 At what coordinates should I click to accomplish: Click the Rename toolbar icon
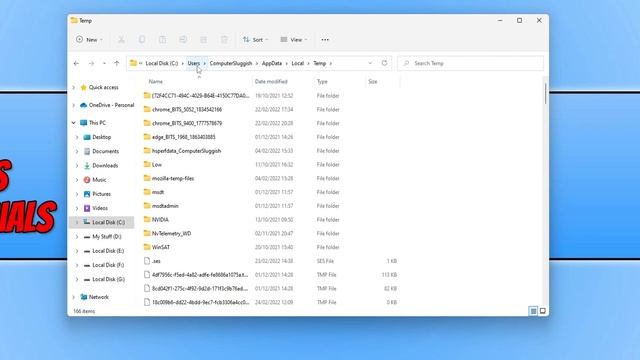(183, 40)
